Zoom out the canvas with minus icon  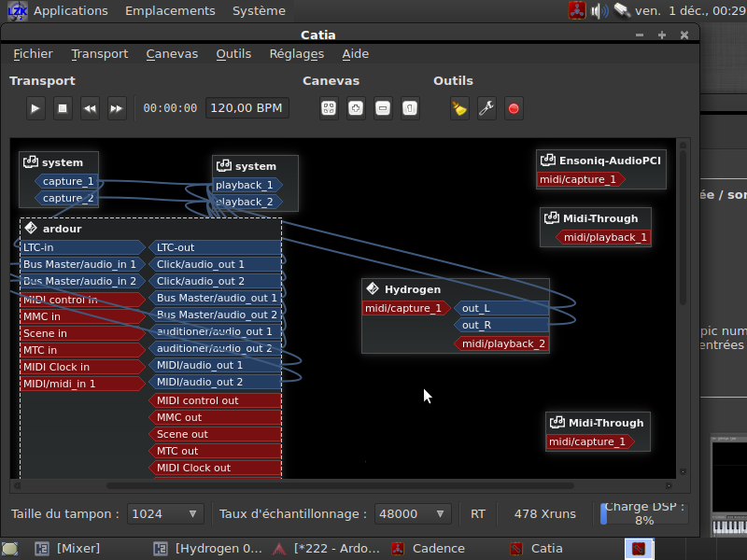(383, 108)
